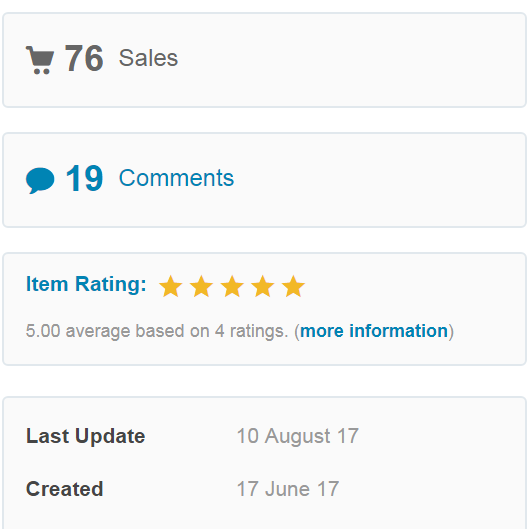Click the fourth rating star
This screenshot has width=528, height=529.
pyautogui.click(x=263, y=286)
